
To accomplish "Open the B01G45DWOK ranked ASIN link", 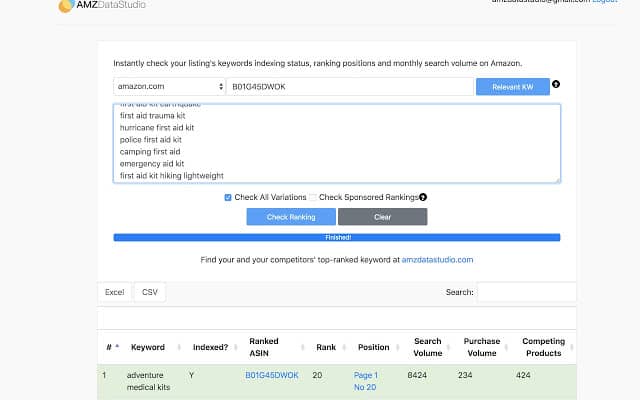I will point(272,375).
